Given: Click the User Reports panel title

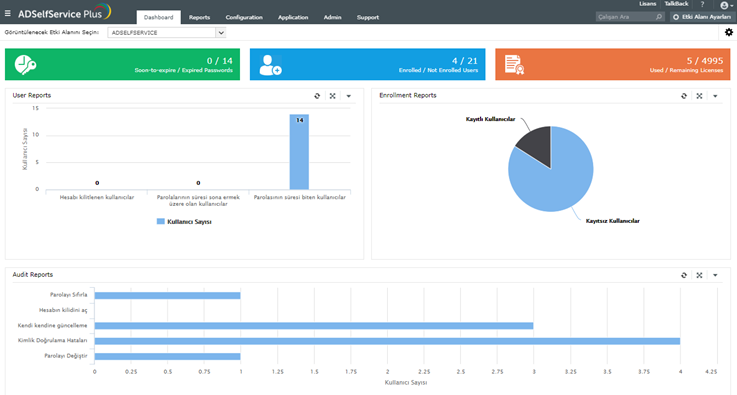Looking at the screenshot, I should pyautogui.click(x=31, y=95).
